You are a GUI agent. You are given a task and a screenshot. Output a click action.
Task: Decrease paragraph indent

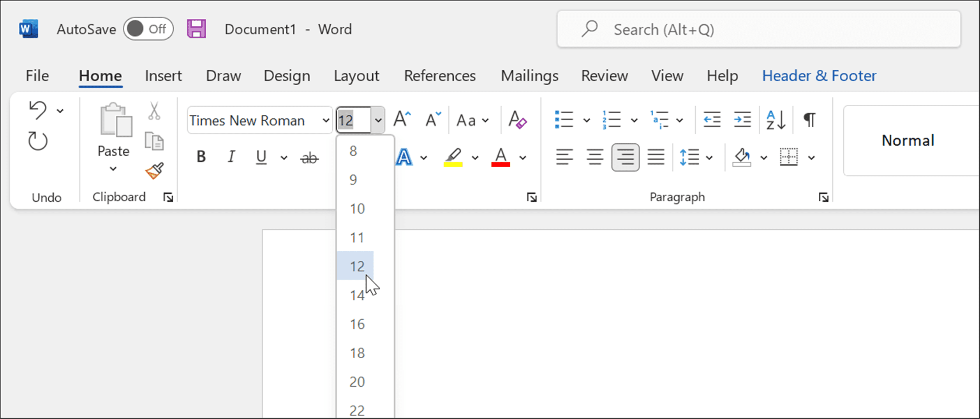(x=712, y=119)
